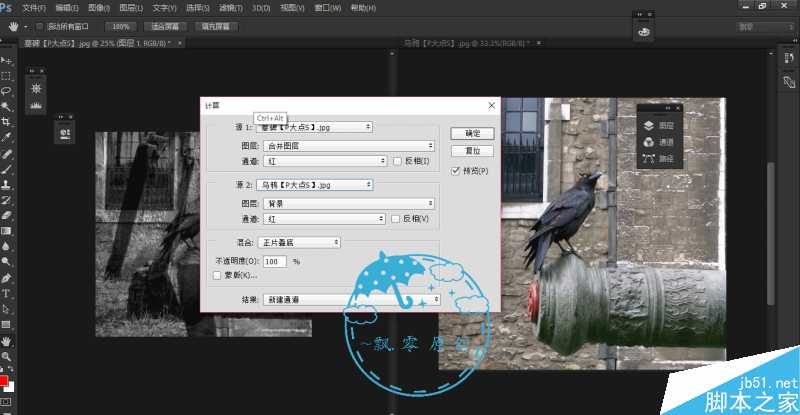Open Hand tool preset picker arrow
This screenshot has height=415, width=800.
26,27
